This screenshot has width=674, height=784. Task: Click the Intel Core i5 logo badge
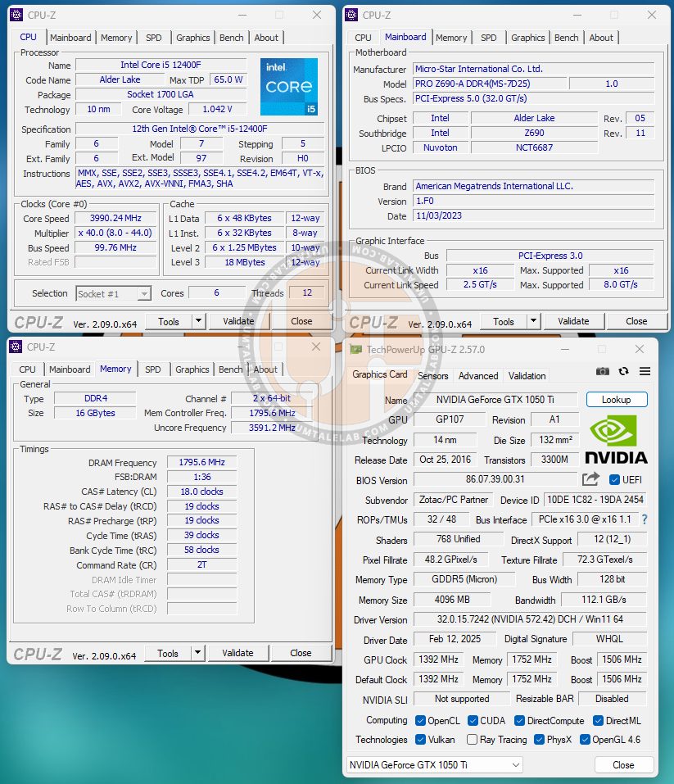(x=288, y=87)
